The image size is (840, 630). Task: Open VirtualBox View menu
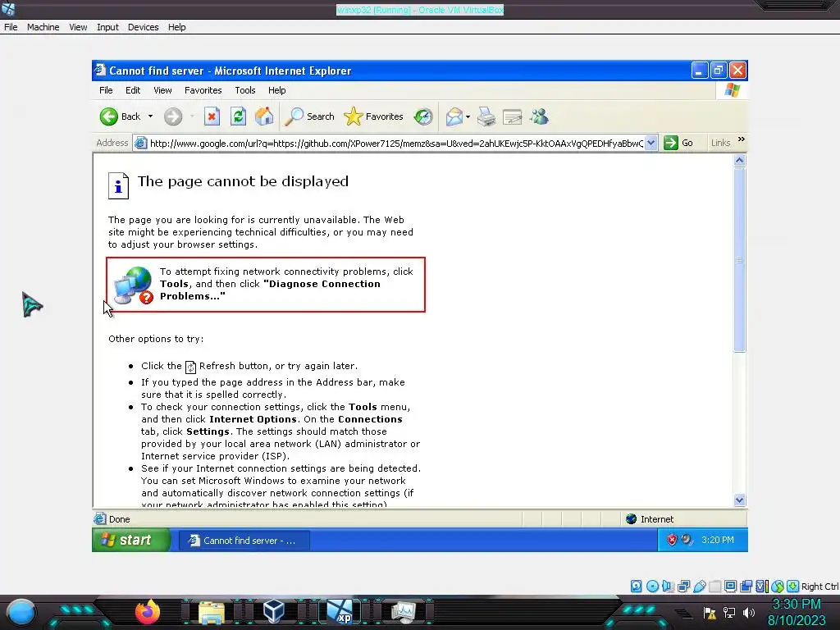tap(78, 27)
